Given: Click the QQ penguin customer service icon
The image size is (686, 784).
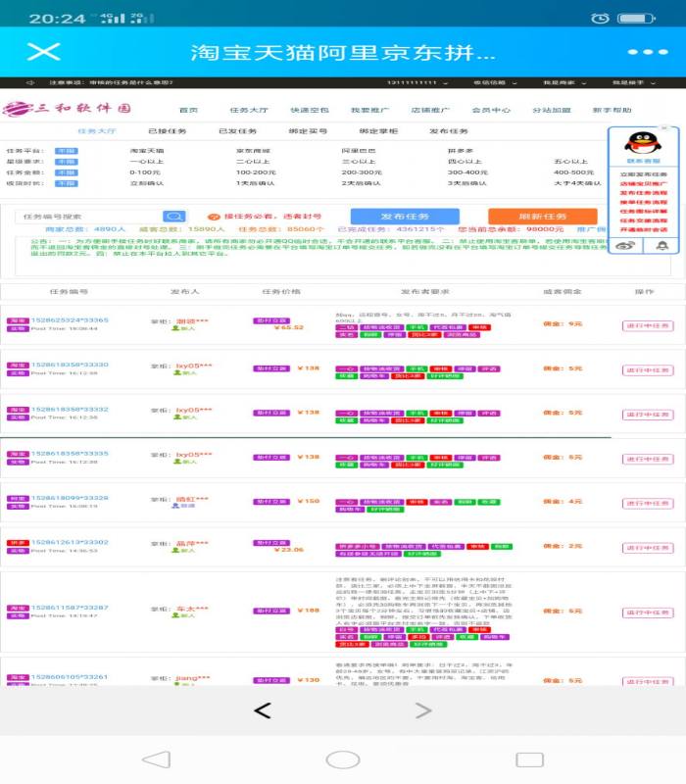Looking at the screenshot, I should point(643,143).
